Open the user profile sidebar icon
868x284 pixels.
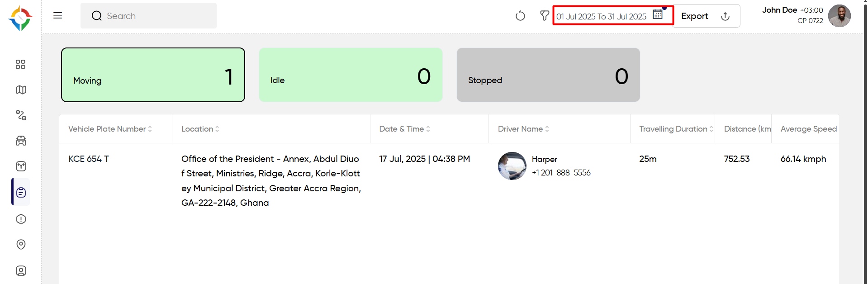(21, 270)
